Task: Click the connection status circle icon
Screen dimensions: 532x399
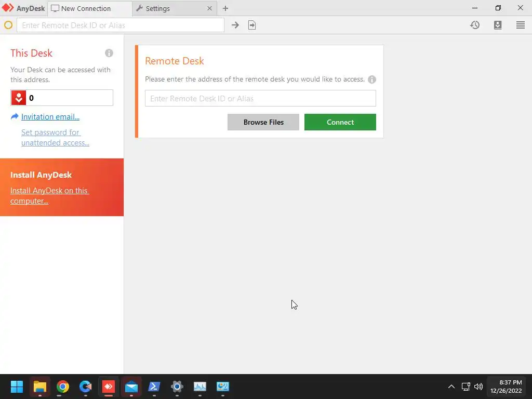Action: point(8,25)
